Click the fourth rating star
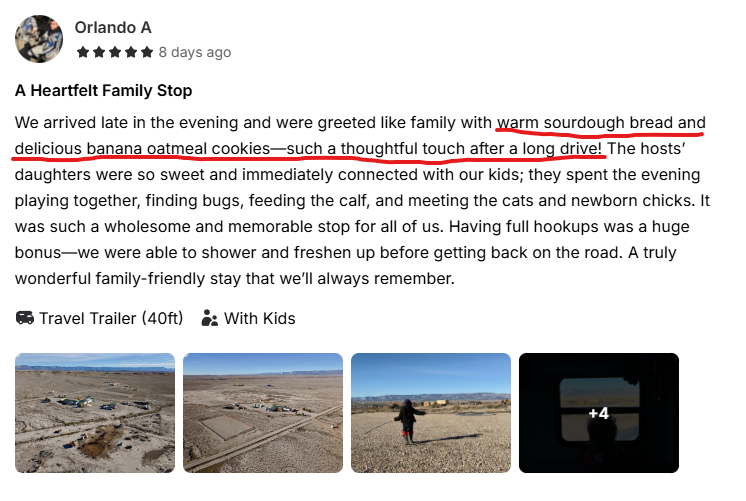This screenshot has width=746, height=501. click(131, 52)
